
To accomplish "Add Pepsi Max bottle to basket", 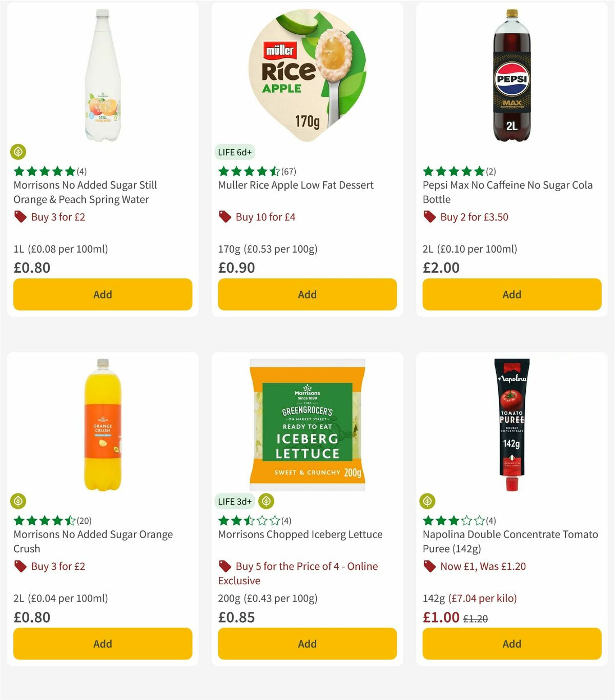I will coord(511,295).
